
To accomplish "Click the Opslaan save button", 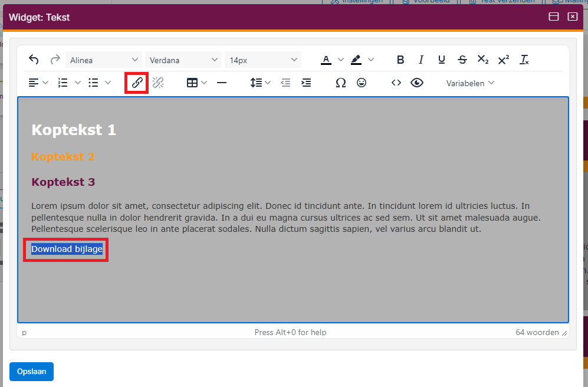I will [31, 372].
